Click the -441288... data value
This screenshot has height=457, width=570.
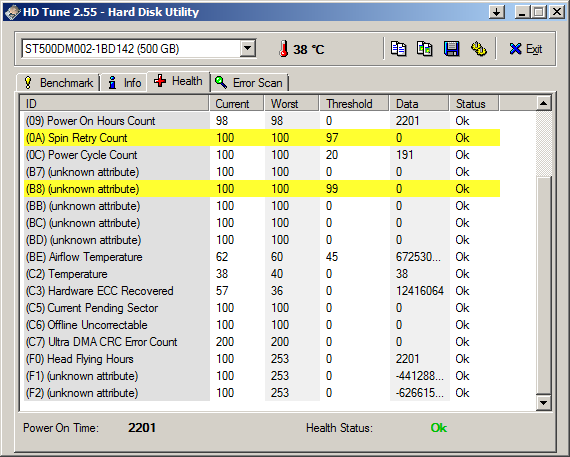point(420,376)
